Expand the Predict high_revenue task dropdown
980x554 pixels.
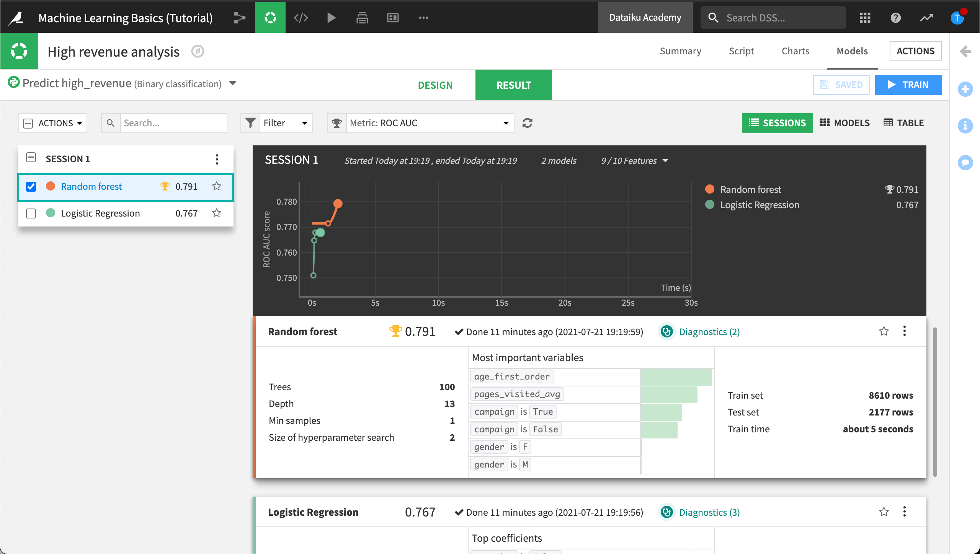[232, 83]
